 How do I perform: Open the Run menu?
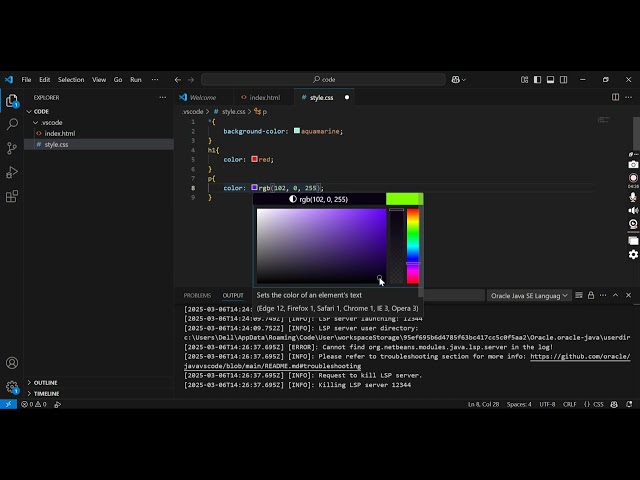136,80
